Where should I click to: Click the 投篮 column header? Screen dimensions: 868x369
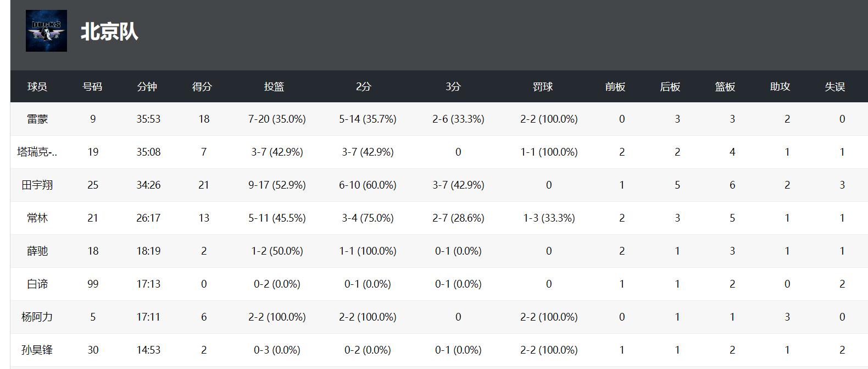pyautogui.click(x=274, y=87)
